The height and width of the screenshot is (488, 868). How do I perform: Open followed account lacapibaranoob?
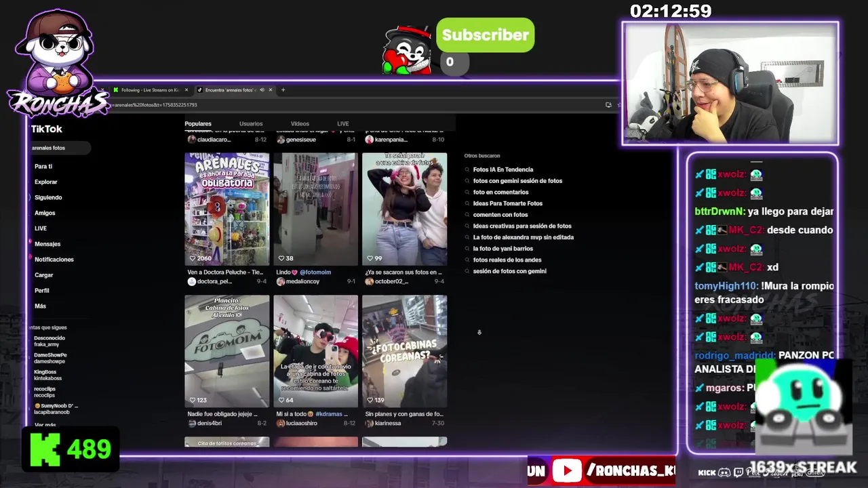[x=56, y=409]
